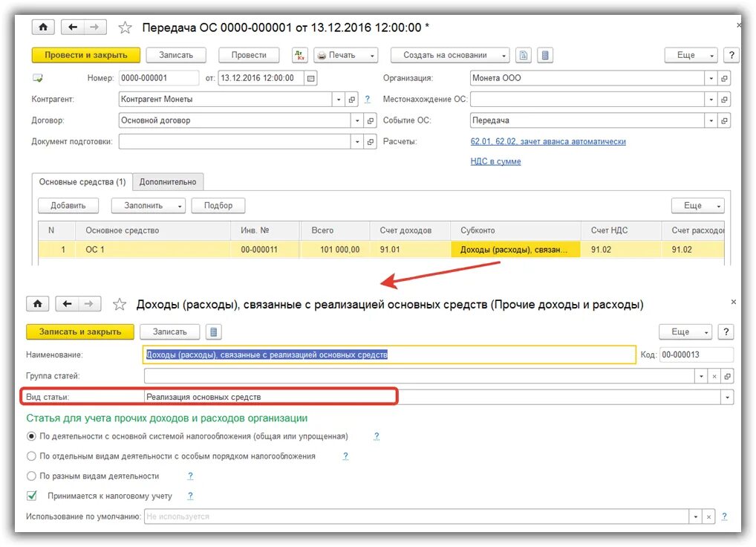Viewport: 756px width, 547px height.
Task: Expand the Событие ОС dropdown list
Action: [711, 120]
